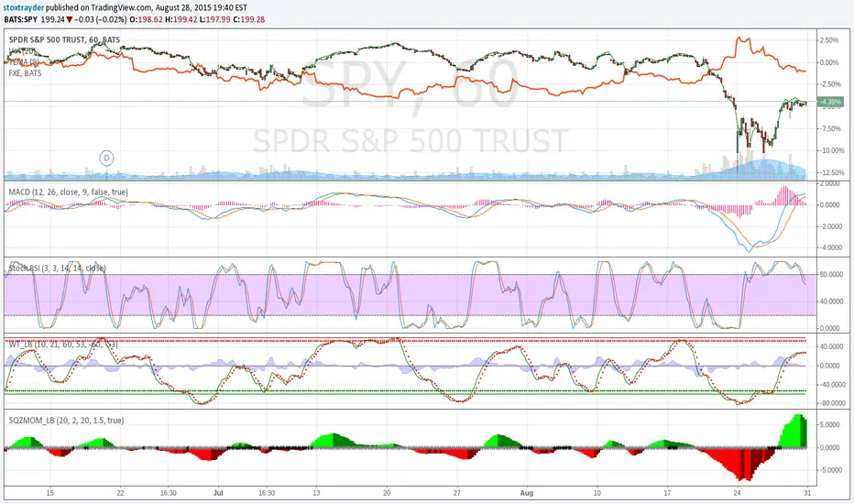This screenshot has height=504, width=854.
Task: Click the 20 date on time axis
Action: (x=387, y=493)
